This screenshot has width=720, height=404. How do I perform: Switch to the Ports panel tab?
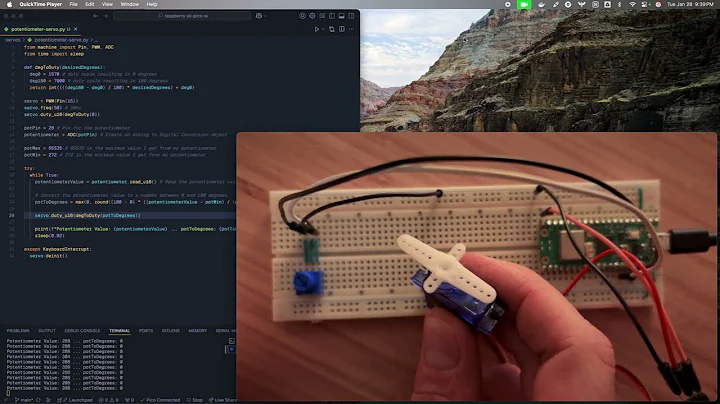pos(146,331)
